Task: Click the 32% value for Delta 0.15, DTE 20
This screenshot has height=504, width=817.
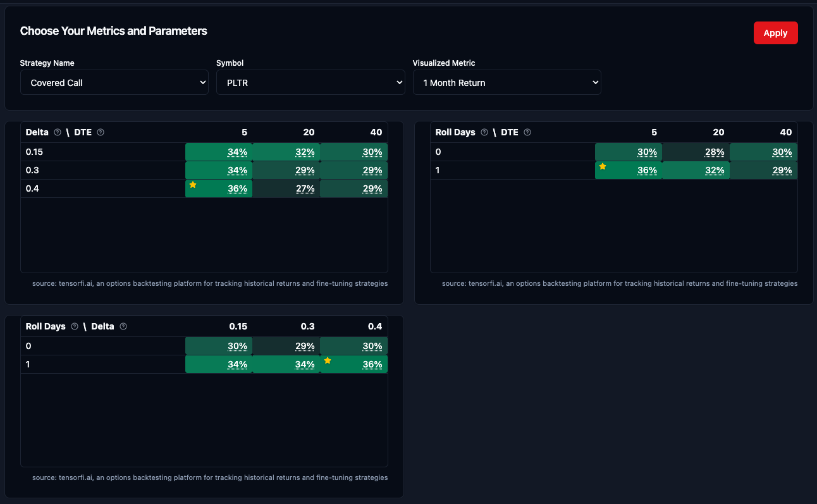Action: coord(305,152)
